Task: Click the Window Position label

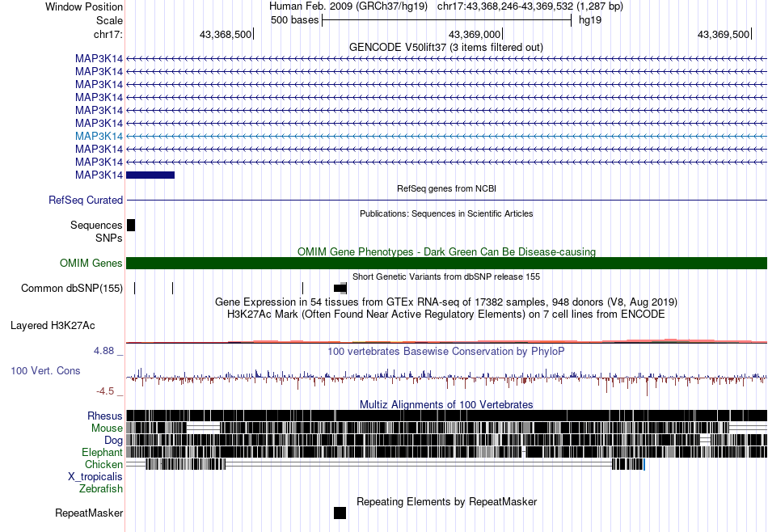Action: click(x=84, y=6)
